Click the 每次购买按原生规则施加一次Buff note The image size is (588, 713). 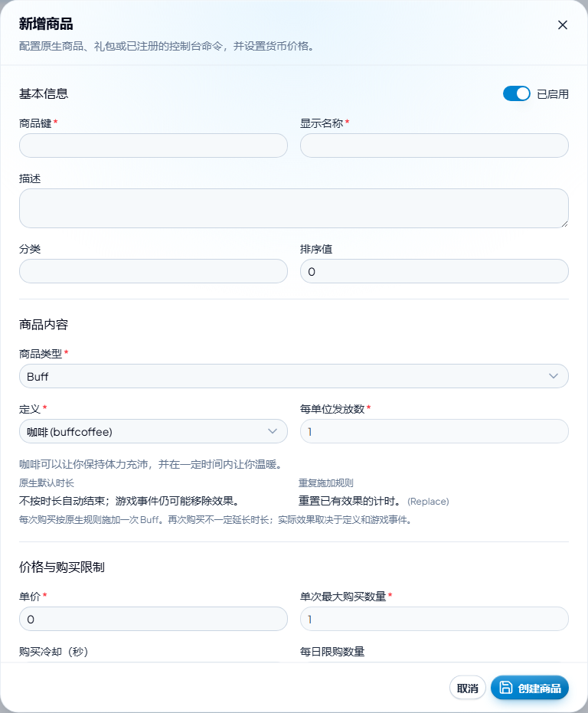tap(217, 520)
